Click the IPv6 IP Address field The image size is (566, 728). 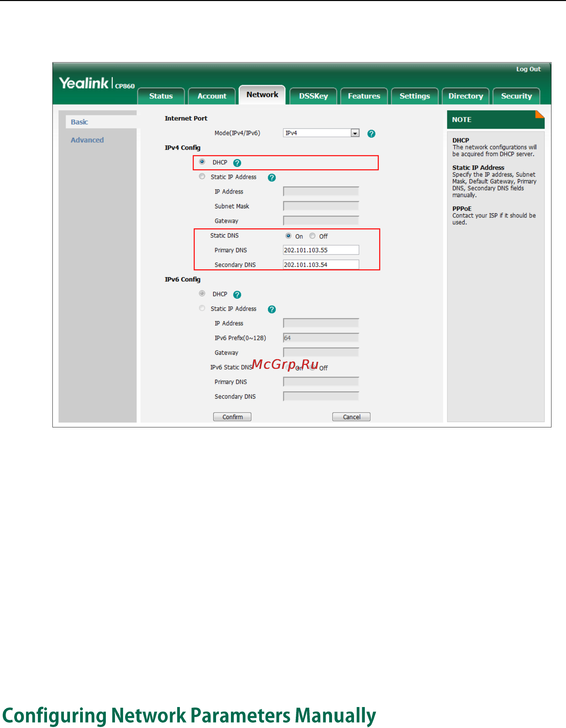pyautogui.click(x=321, y=323)
